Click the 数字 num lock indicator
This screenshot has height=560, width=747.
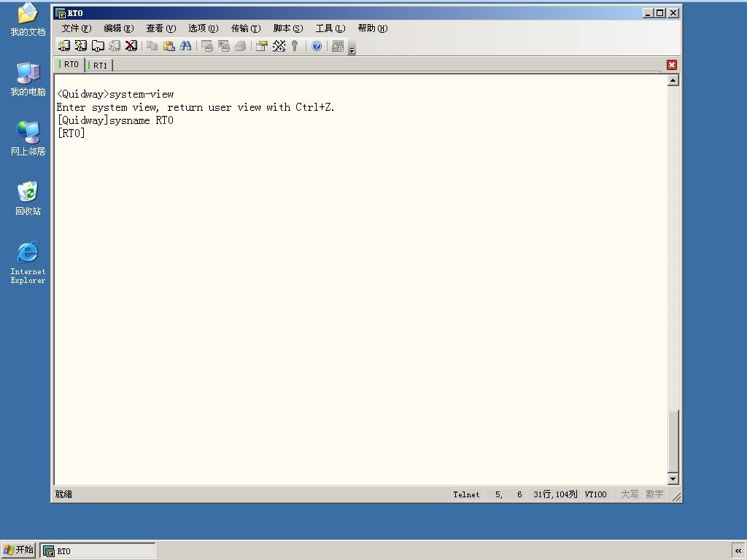pyautogui.click(x=654, y=494)
